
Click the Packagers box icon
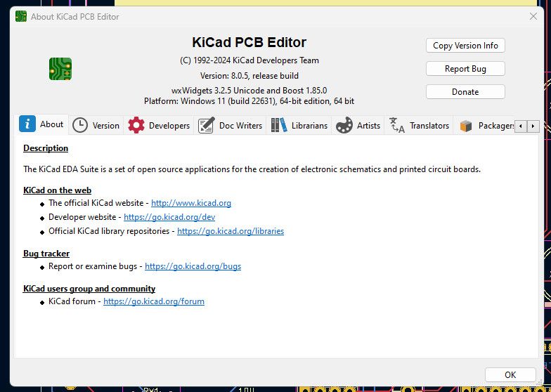(x=465, y=126)
